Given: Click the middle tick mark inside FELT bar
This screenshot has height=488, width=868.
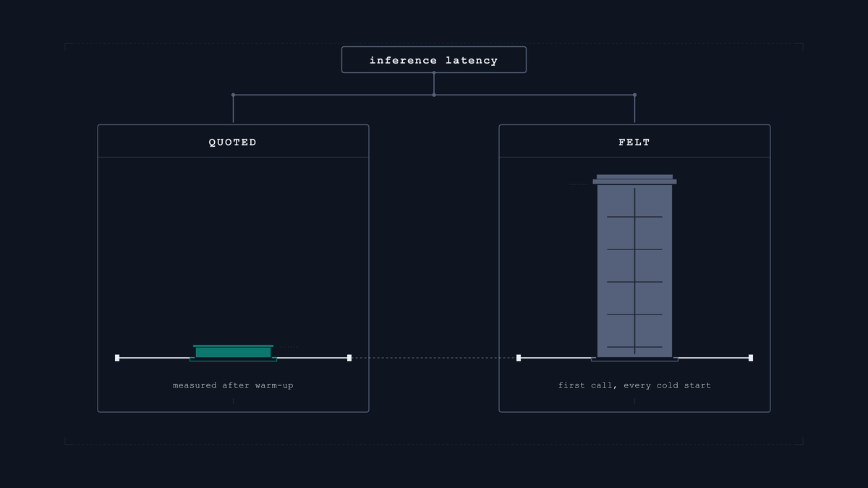Looking at the screenshot, I should coord(634,282).
